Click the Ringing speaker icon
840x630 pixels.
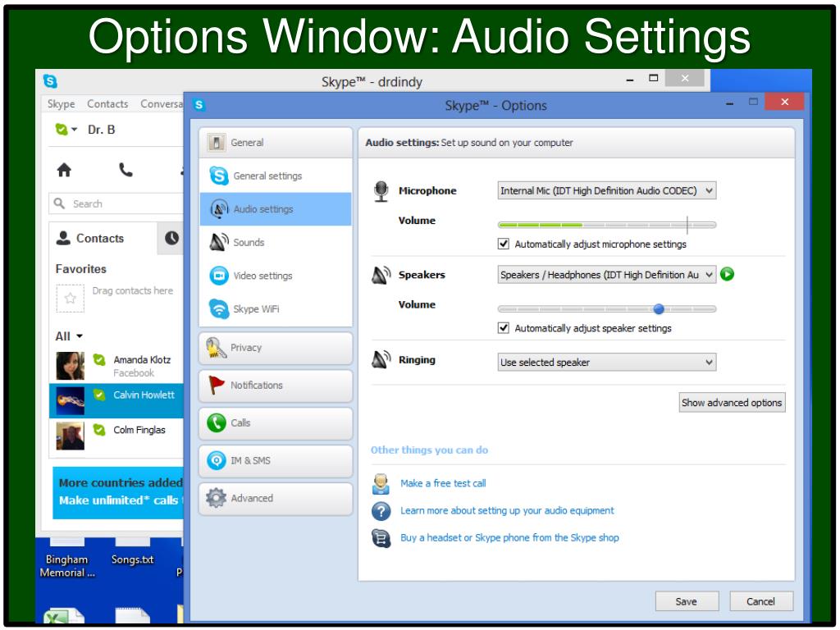[381, 359]
